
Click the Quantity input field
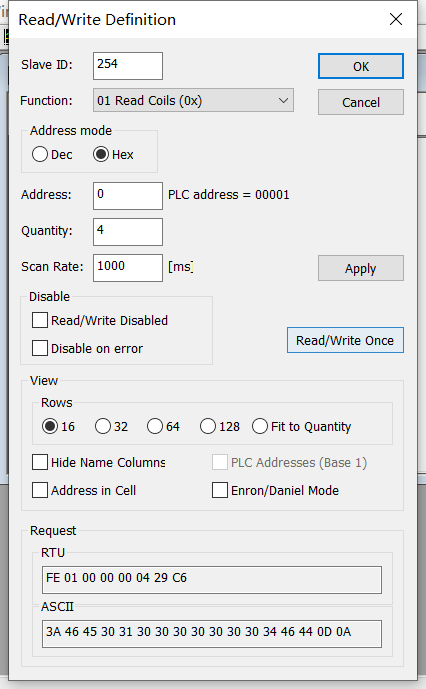[128, 232]
